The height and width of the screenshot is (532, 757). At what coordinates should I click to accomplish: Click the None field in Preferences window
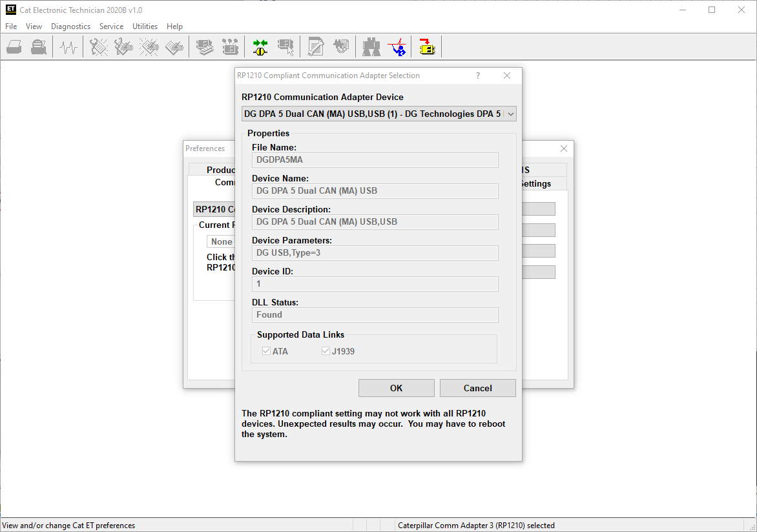[221, 241]
